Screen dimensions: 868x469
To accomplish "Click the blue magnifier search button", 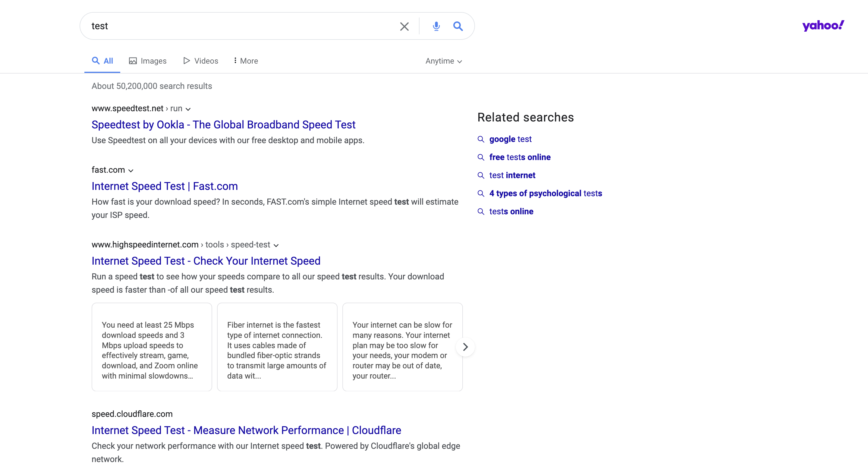I will [458, 26].
